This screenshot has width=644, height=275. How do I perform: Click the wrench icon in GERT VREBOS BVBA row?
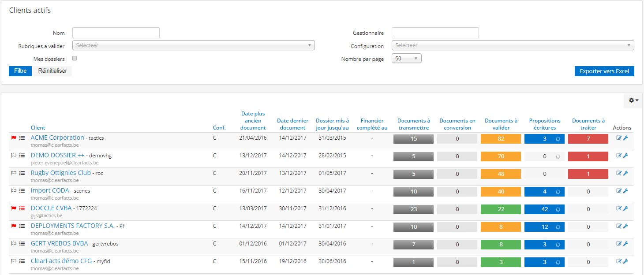pos(625,244)
